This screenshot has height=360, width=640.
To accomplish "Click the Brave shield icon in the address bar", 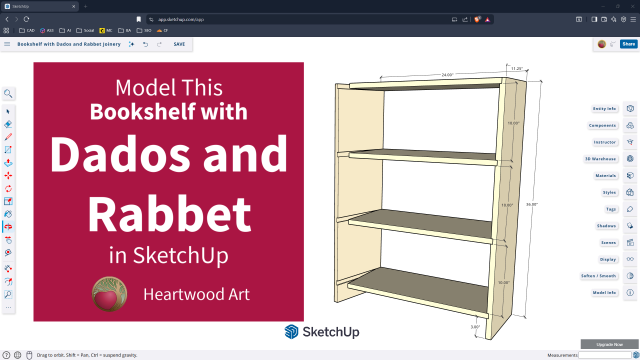I will (477, 19).
